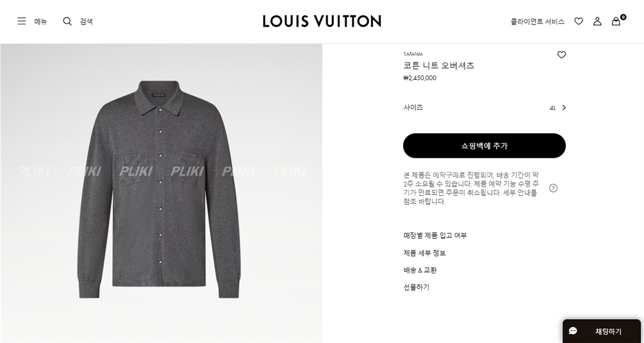Click the Louis Vuitton logo
The image size is (644, 343).
322,21
